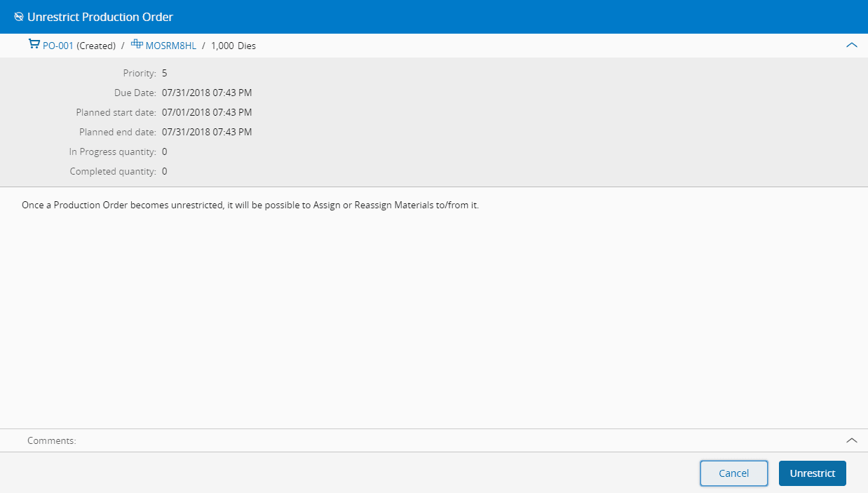Open the MOSRM8HL product link
Screen dimensions: 868x493
tap(170, 46)
